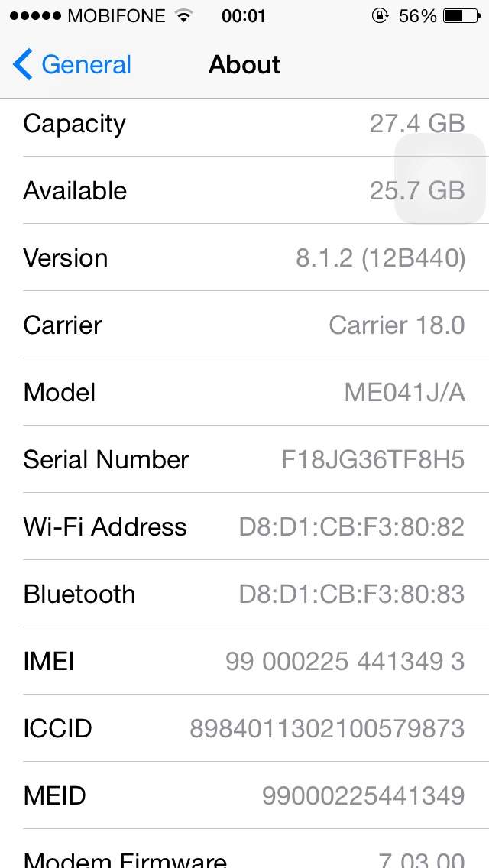
Task: Tap the Capacity 27.4 GB row
Action: [244, 124]
